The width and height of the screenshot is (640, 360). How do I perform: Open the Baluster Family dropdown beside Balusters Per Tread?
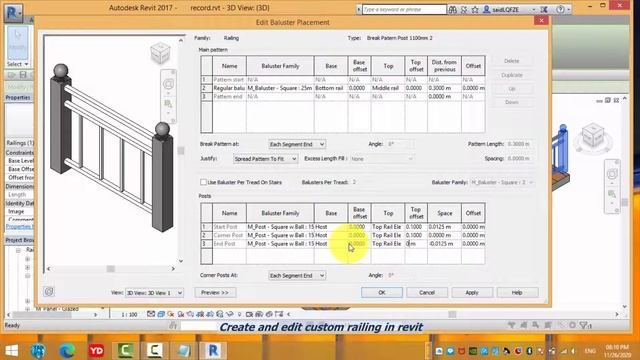502,182
